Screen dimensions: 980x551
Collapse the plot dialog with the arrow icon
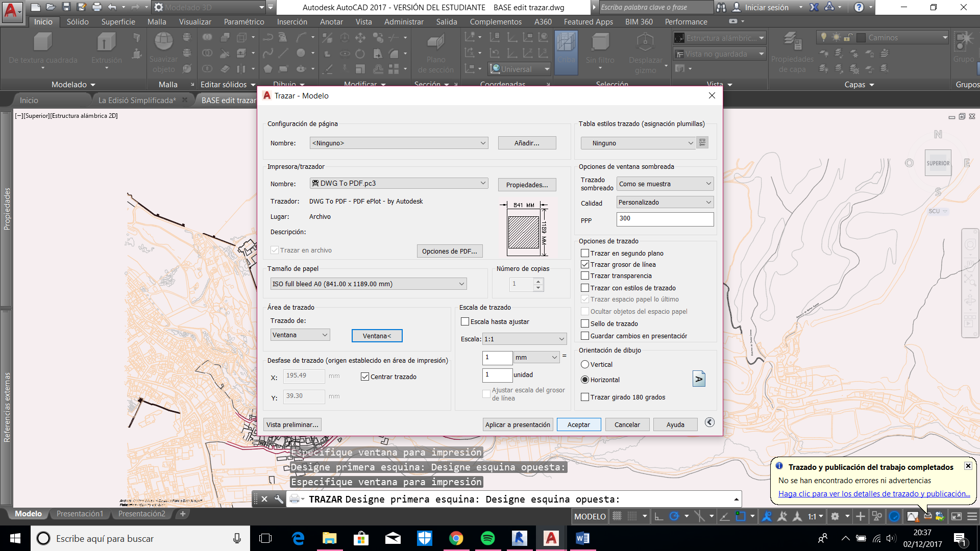(709, 422)
